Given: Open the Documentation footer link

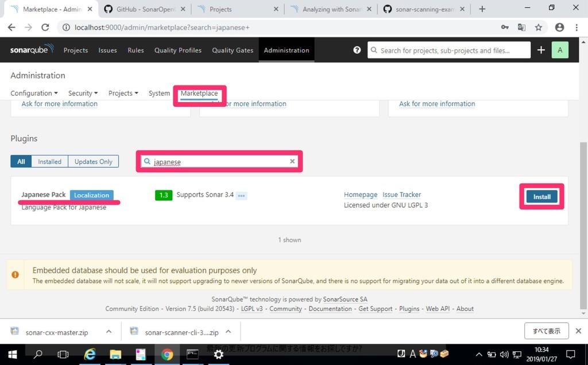Looking at the screenshot, I should 330,309.
